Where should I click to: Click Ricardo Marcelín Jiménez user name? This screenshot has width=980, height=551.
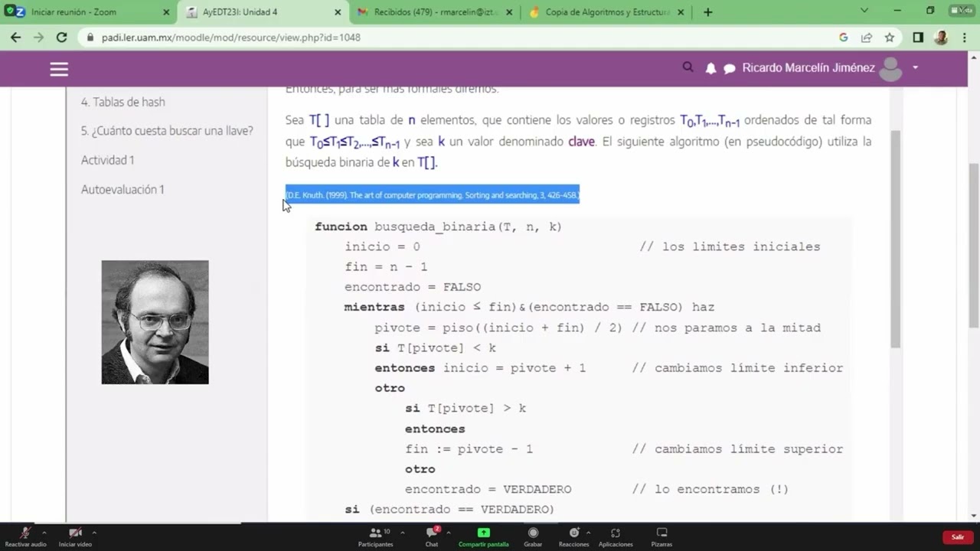[808, 68]
